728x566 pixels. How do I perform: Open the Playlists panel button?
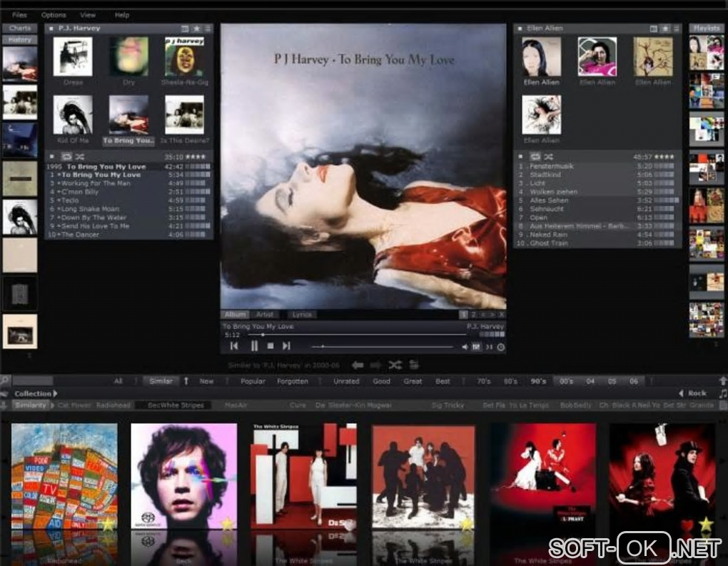tap(706, 29)
